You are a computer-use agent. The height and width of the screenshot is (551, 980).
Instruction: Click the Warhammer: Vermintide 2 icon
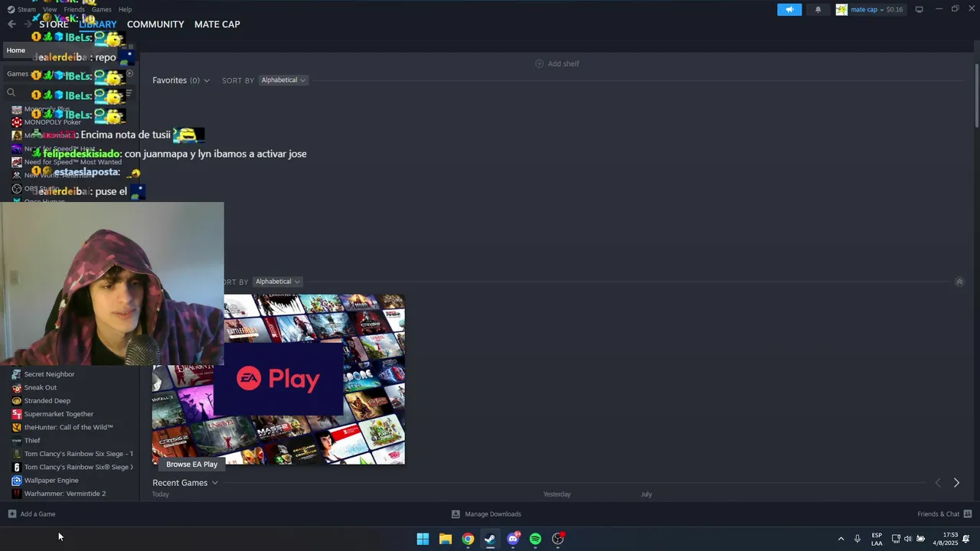coord(17,494)
